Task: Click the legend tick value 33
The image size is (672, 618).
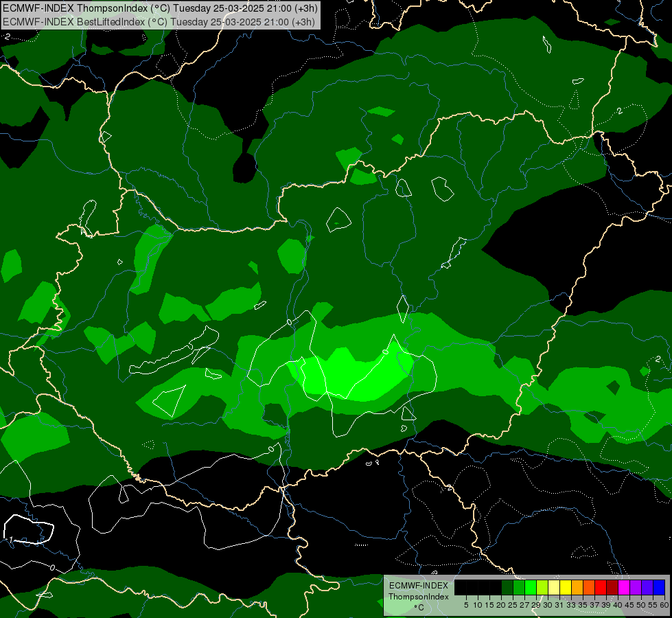Action: 571,605
